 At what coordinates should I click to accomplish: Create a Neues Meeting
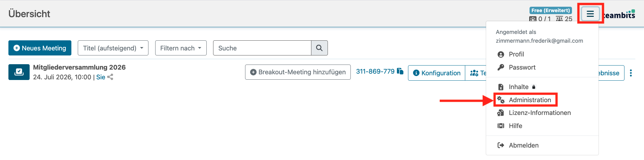pos(40,48)
